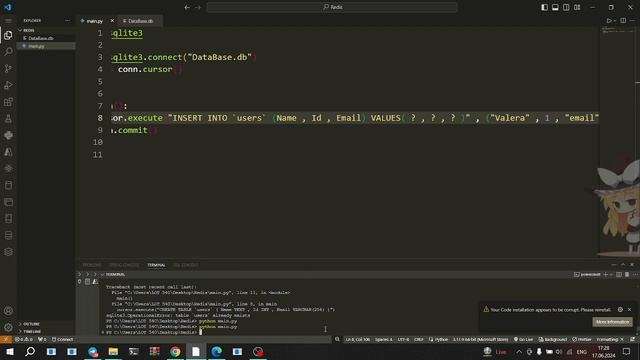
Task: Go back with the navigation arrow
Action: point(187,7)
